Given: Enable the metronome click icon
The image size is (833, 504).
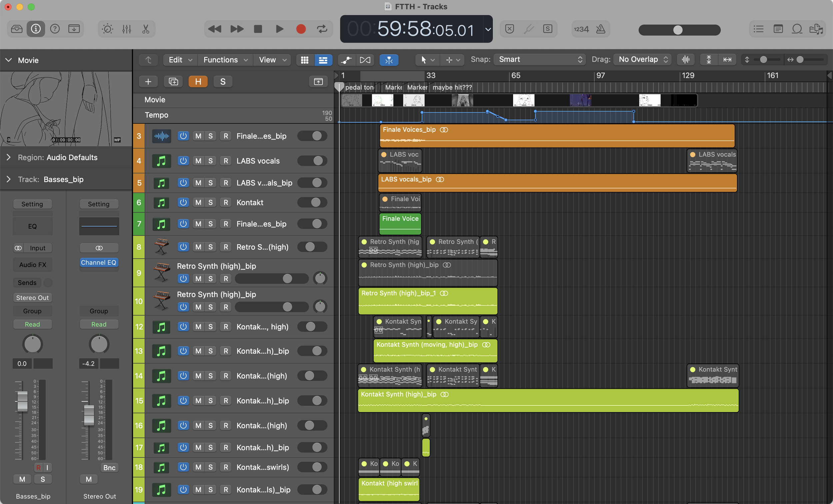Looking at the screenshot, I should [600, 29].
